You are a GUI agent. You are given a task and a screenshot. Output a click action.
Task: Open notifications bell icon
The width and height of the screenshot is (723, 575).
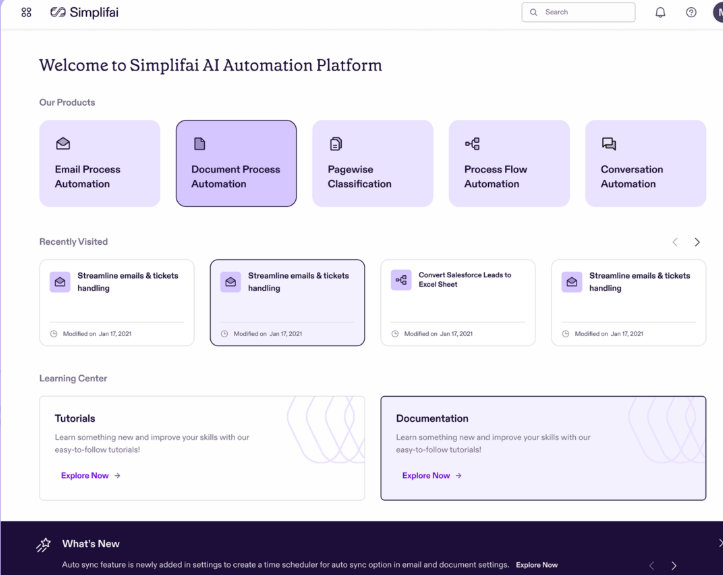coord(660,12)
